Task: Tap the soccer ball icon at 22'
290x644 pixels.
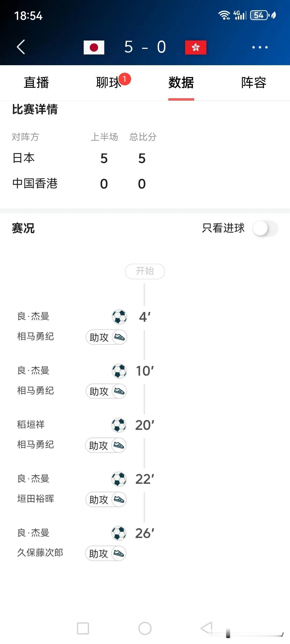Action: click(119, 479)
